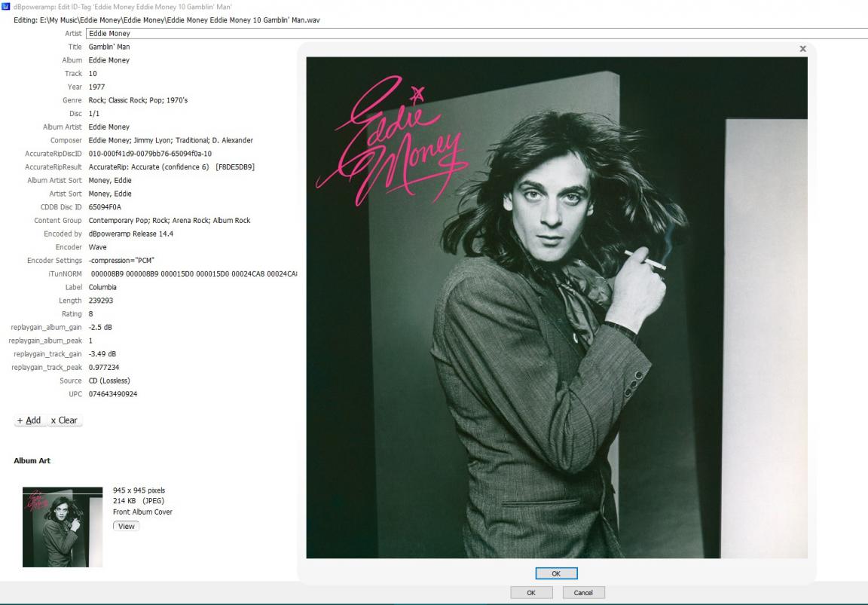The width and height of the screenshot is (868, 605).
Task: Click the iTunNORM hex value
Action: pyautogui.click(x=194, y=273)
